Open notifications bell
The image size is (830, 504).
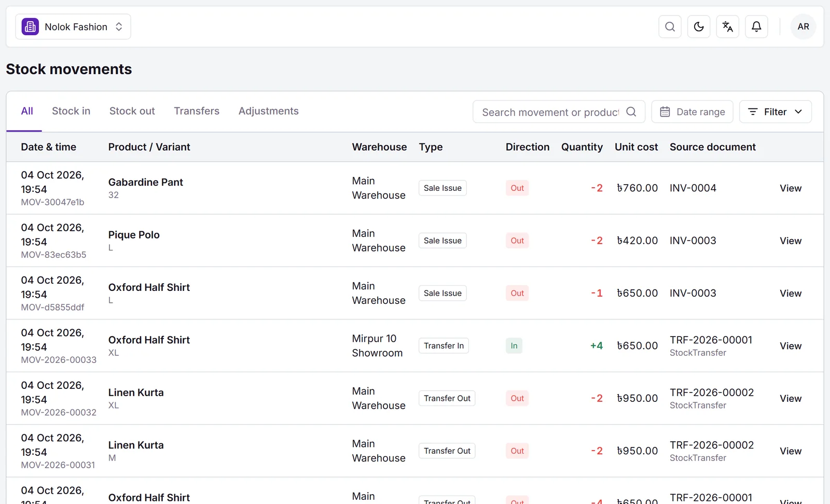click(756, 26)
